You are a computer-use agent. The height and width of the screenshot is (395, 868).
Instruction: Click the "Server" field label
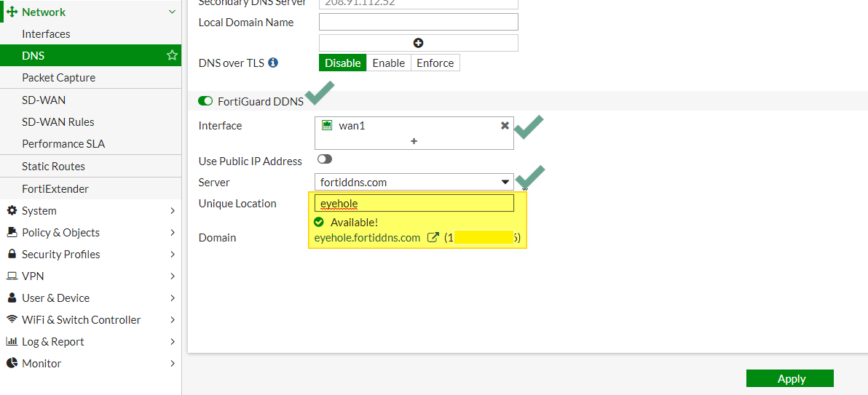tap(214, 182)
